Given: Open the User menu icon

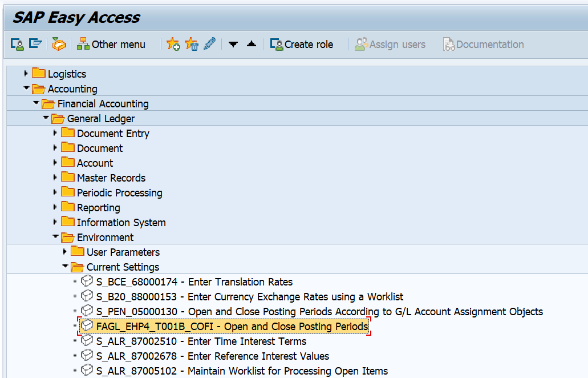Looking at the screenshot, I should [x=17, y=45].
